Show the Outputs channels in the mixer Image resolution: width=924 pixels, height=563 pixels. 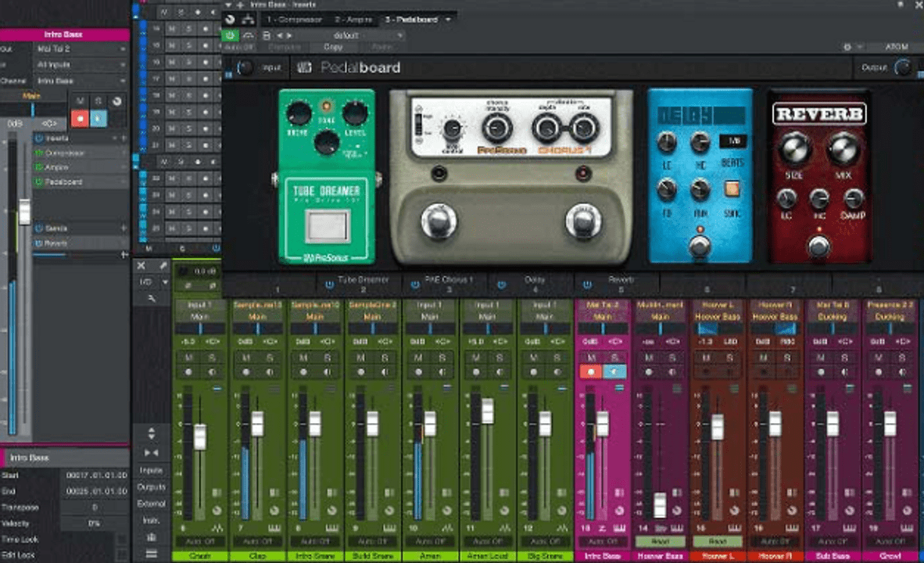coord(152,487)
